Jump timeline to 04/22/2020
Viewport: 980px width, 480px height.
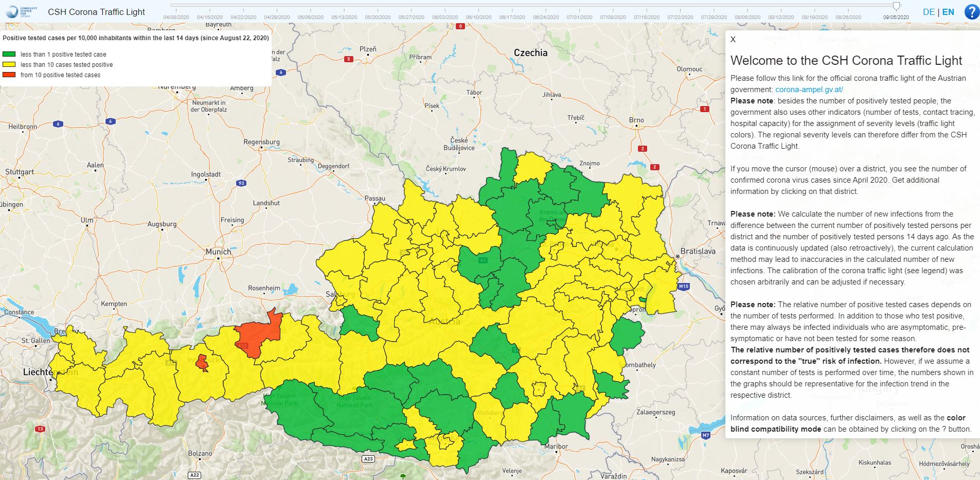pos(243,17)
